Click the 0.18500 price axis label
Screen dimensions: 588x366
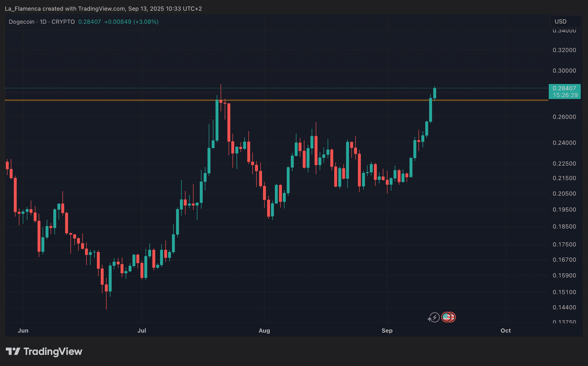564,227
